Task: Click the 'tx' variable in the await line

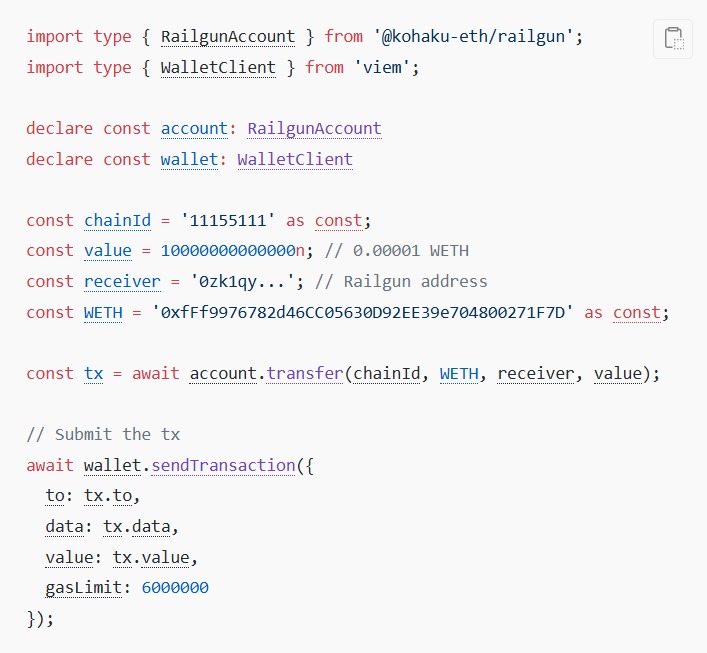Action: pyautogui.click(x=93, y=373)
